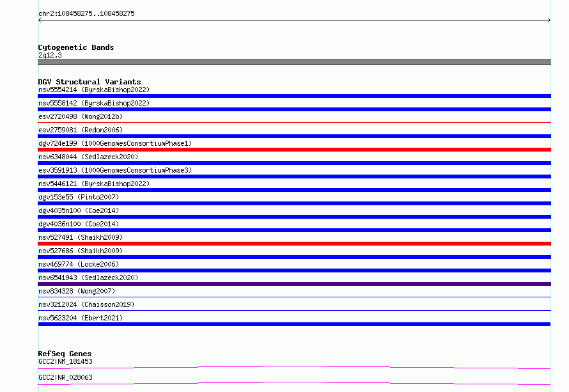The image size is (569, 392).
Task: Click the blue bar under dgv153e55
Action: 294,203
